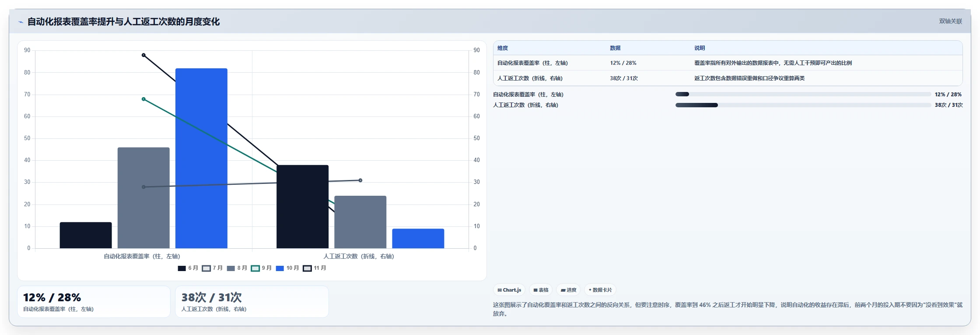Click the left axis tick 90

(x=27, y=50)
